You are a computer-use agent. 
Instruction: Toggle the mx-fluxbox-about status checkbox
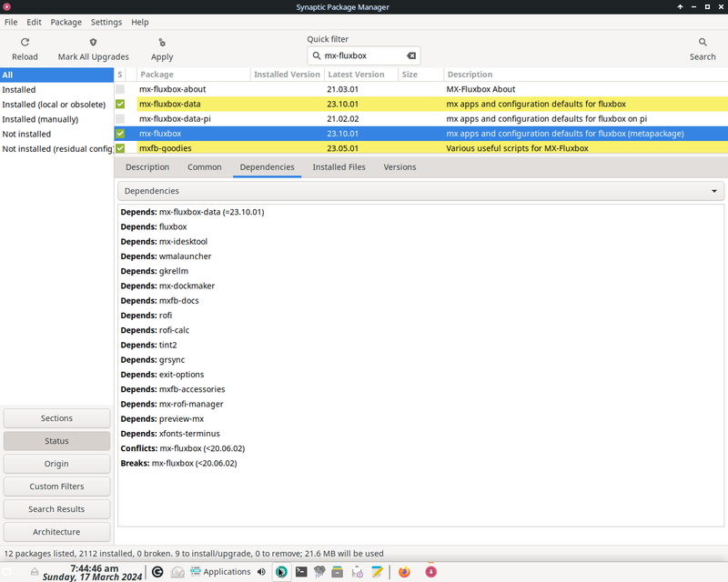click(x=120, y=89)
